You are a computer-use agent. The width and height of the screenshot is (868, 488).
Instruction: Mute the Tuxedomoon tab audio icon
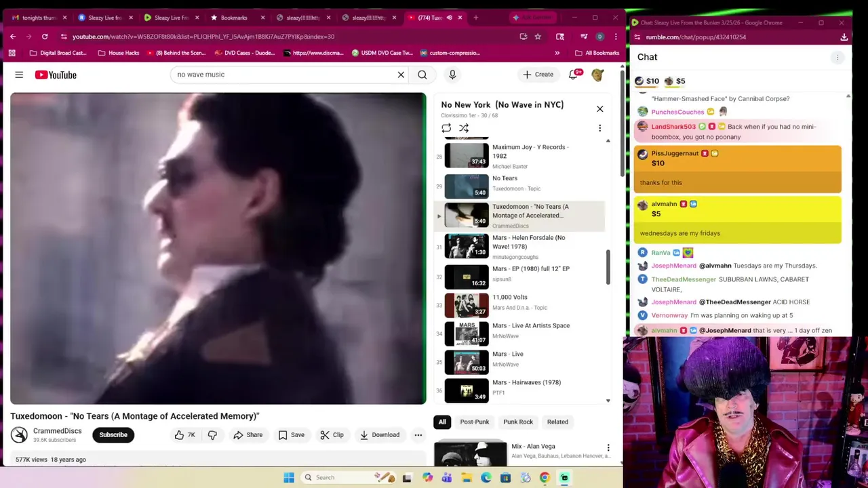(x=449, y=18)
